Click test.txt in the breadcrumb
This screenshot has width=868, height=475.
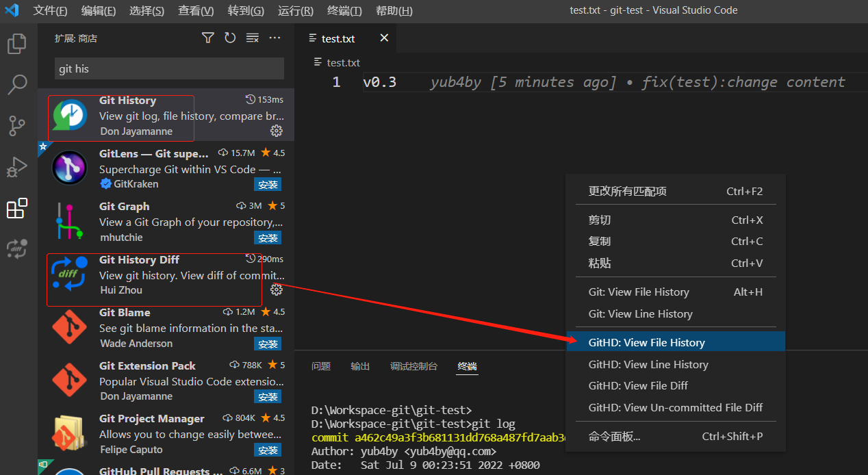pyautogui.click(x=343, y=62)
